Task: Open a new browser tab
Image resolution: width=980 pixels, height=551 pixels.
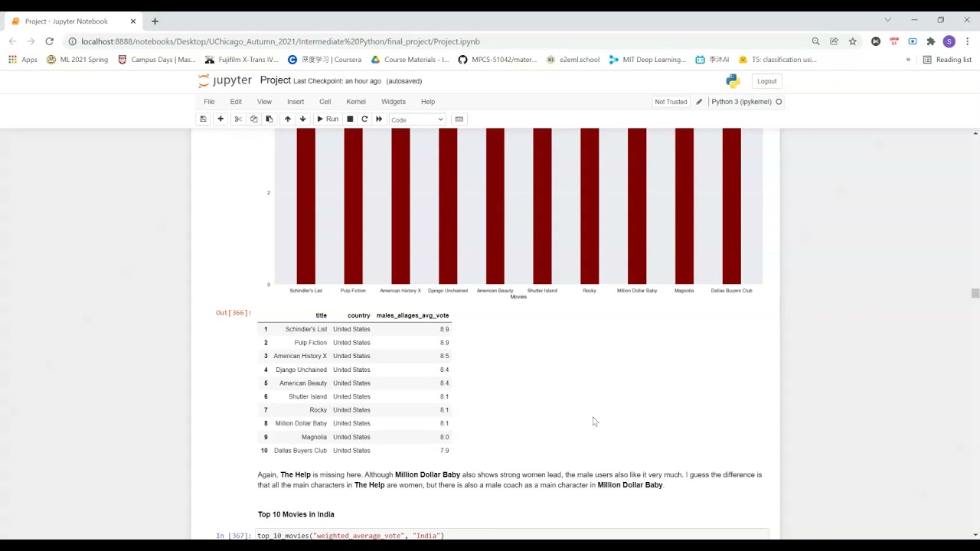Action: click(155, 21)
